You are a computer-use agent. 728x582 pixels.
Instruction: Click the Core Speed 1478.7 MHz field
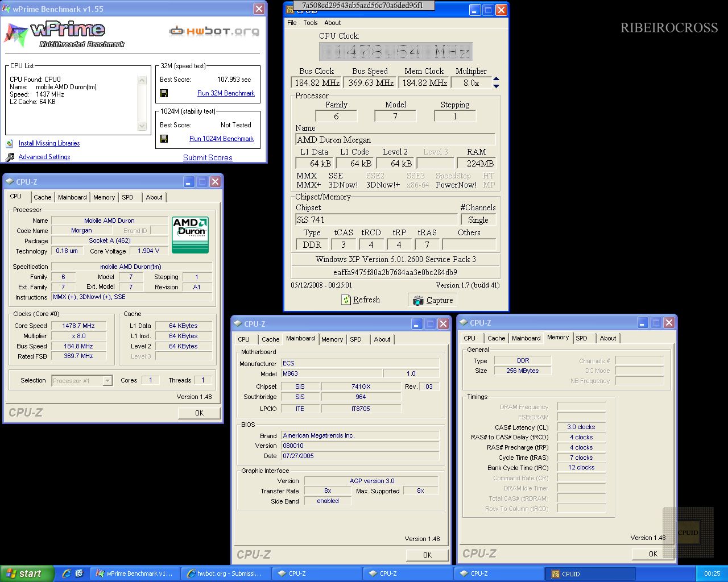tap(79, 326)
